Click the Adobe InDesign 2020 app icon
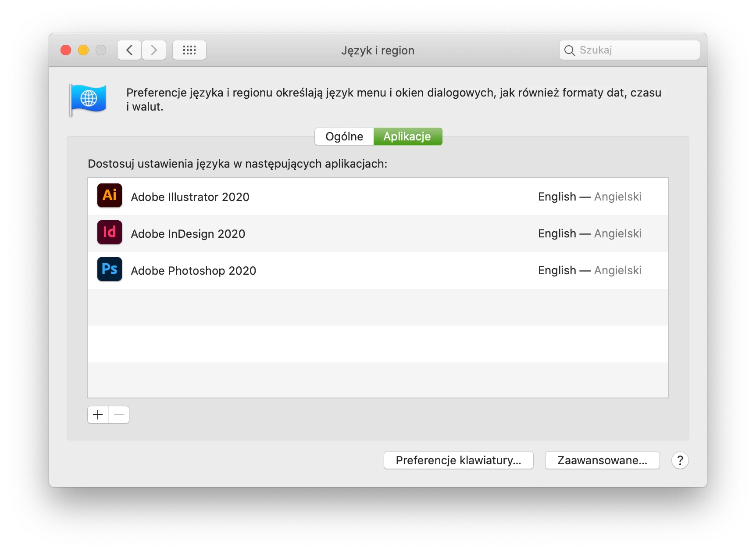 (x=110, y=233)
